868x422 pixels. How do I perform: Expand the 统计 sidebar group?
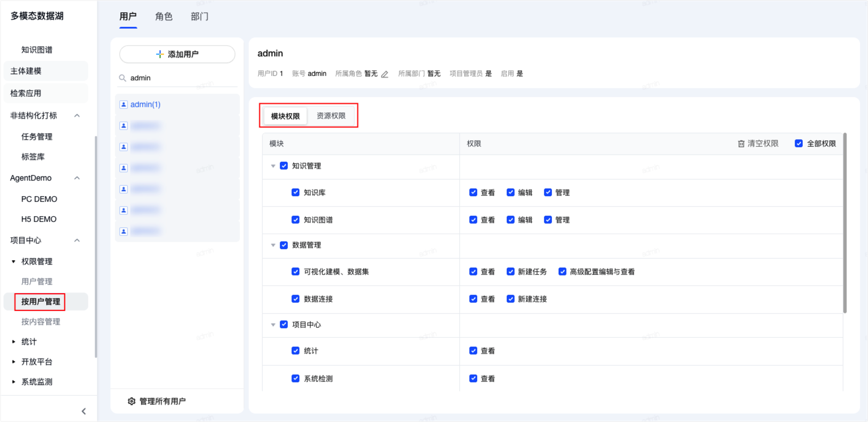14,342
